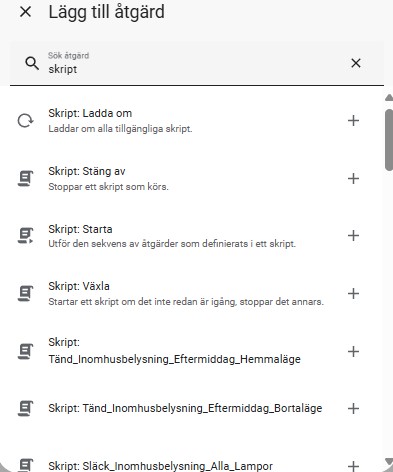Click the search magnifier icon
The height and width of the screenshot is (472, 393).
[x=32, y=63]
